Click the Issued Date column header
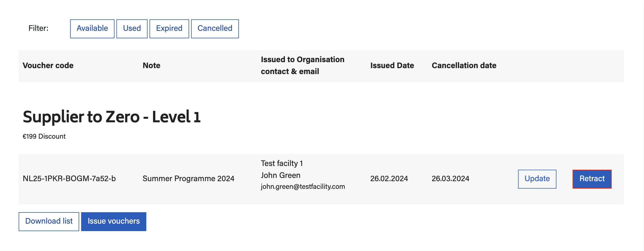The height and width of the screenshot is (251, 644). click(392, 65)
